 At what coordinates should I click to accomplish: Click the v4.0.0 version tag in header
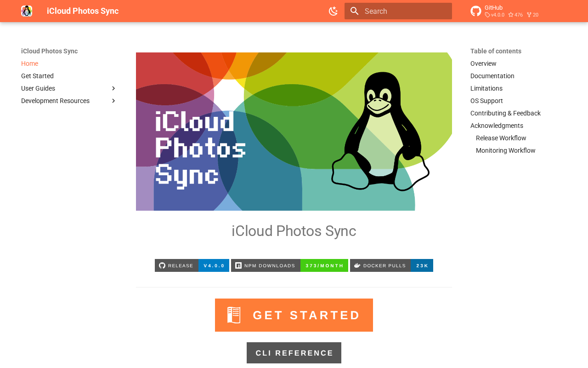pos(495,15)
